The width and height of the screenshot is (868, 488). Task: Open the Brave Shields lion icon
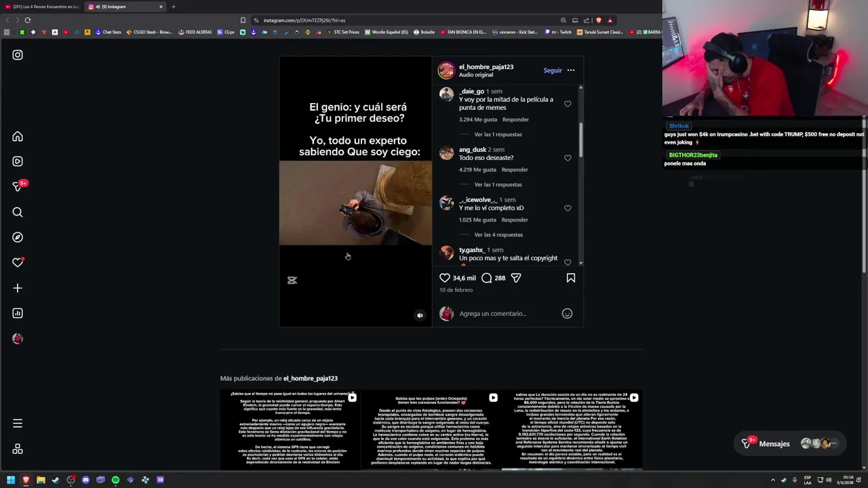598,20
